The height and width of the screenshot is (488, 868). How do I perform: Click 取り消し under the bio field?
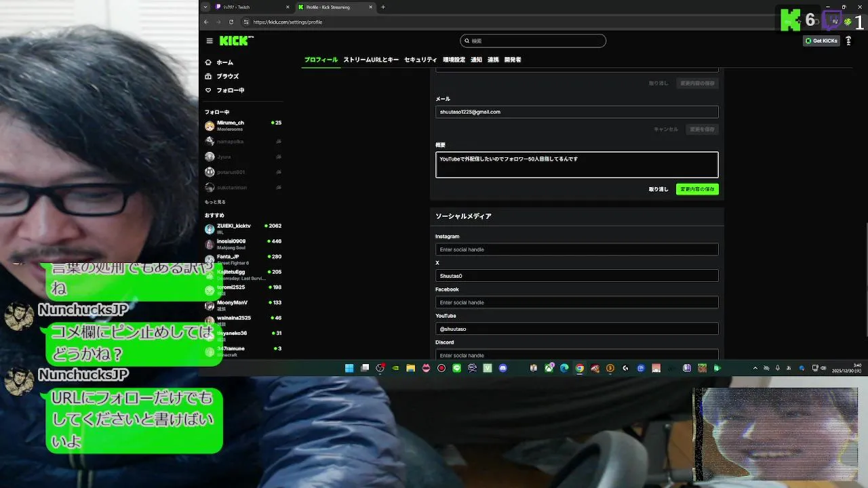[x=658, y=189]
